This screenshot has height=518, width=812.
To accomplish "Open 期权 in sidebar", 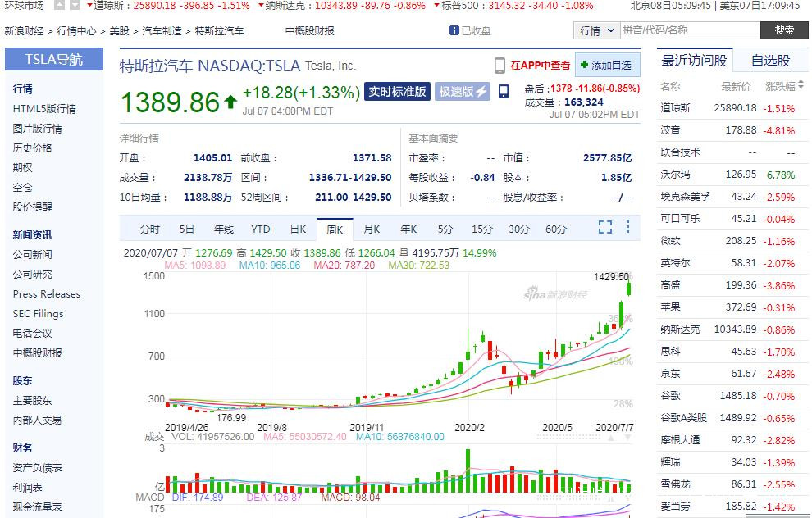I will coord(23,168).
